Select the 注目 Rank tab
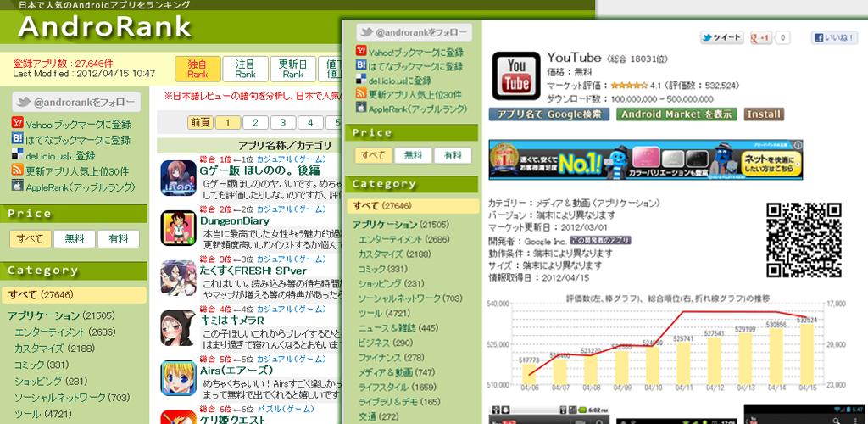Screen dimensions: 868x424 tap(245, 69)
